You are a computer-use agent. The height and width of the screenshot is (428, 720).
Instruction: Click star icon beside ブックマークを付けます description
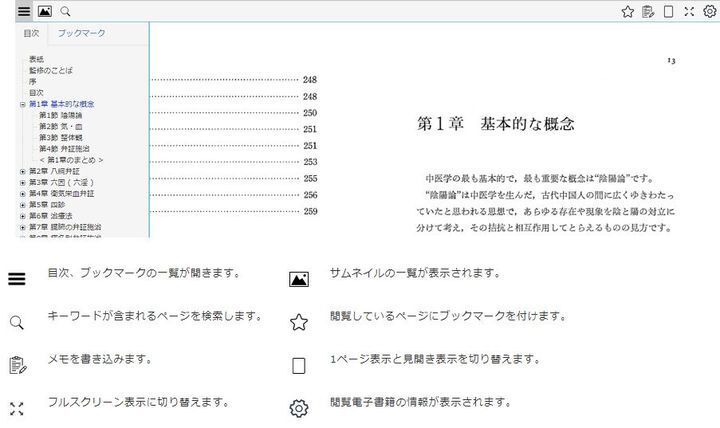tap(299, 322)
